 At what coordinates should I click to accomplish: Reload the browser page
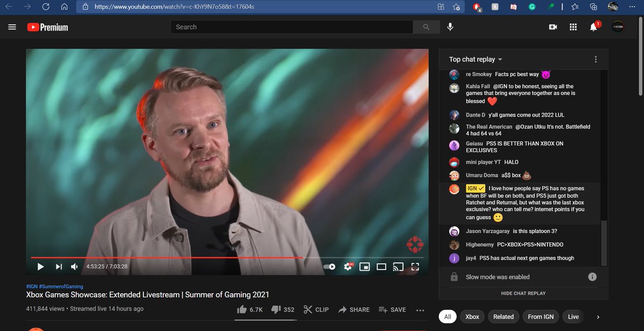[x=46, y=7]
